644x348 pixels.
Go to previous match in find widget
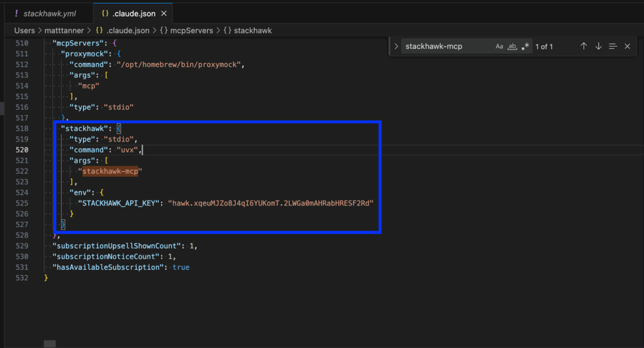(584, 46)
